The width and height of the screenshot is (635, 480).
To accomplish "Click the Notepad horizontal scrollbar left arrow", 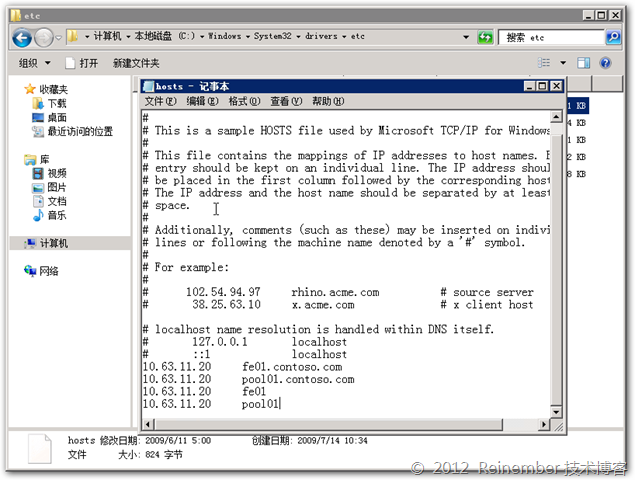I will click(x=148, y=425).
